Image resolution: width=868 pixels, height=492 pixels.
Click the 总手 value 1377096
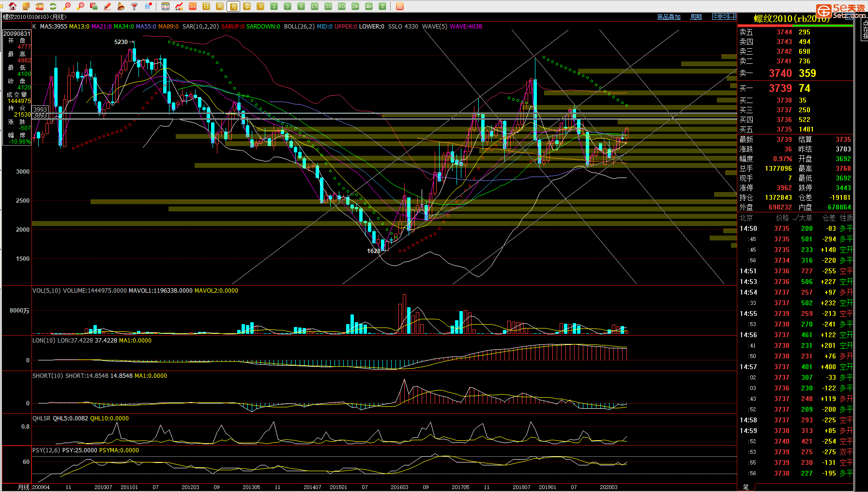click(x=778, y=168)
